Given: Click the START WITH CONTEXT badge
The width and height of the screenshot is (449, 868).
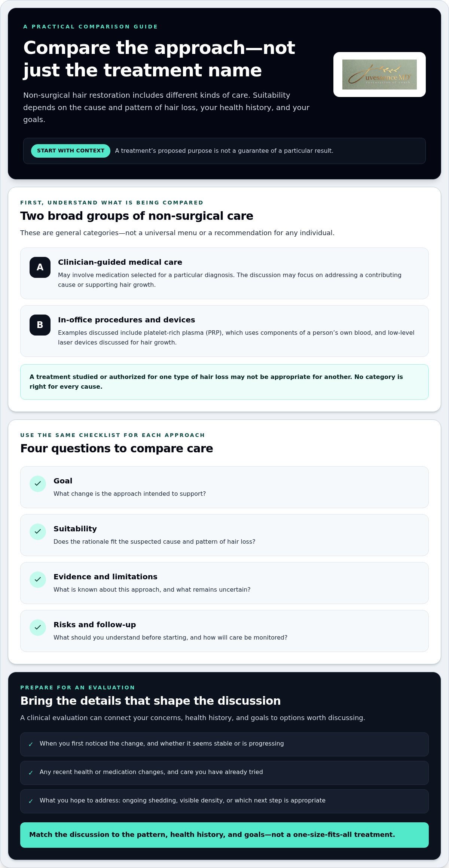Looking at the screenshot, I should pos(71,151).
